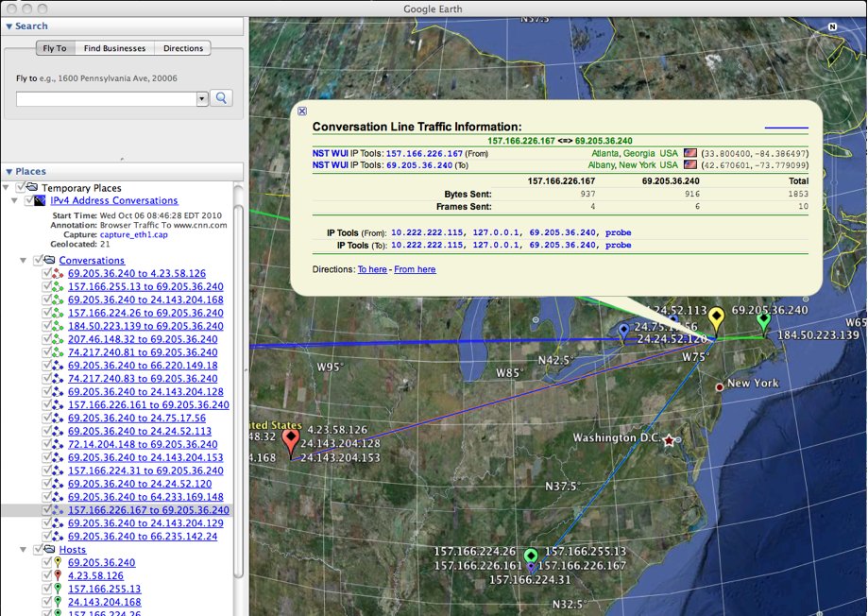The width and height of the screenshot is (868, 616).
Task: Uncheck the 69.205.36.240 to 4.23.58.126 checkbox
Action: coord(47,272)
